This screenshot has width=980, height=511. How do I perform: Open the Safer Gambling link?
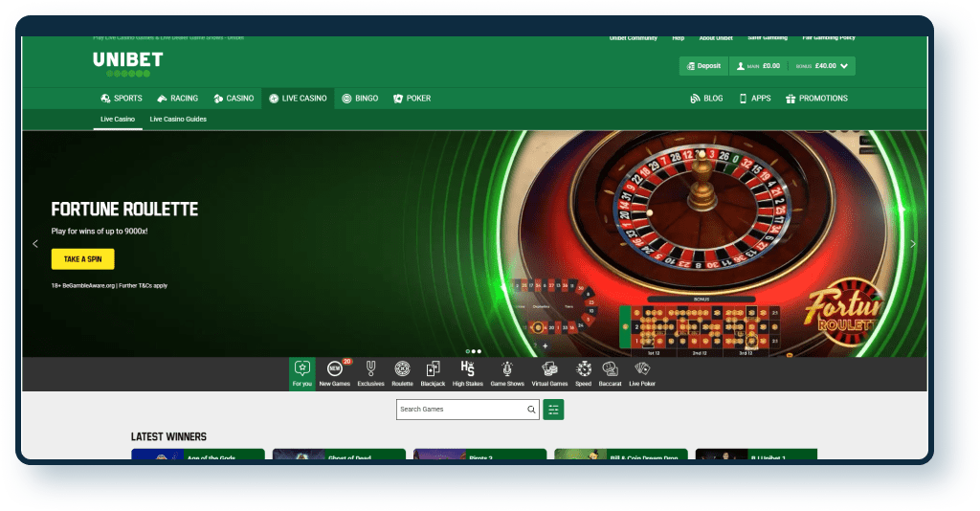[768, 38]
